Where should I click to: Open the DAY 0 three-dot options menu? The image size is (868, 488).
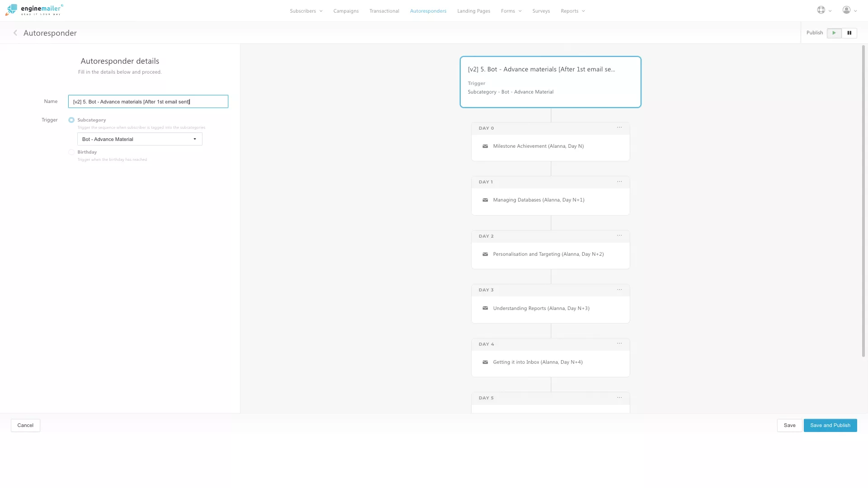pyautogui.click(x=619, y=128)
